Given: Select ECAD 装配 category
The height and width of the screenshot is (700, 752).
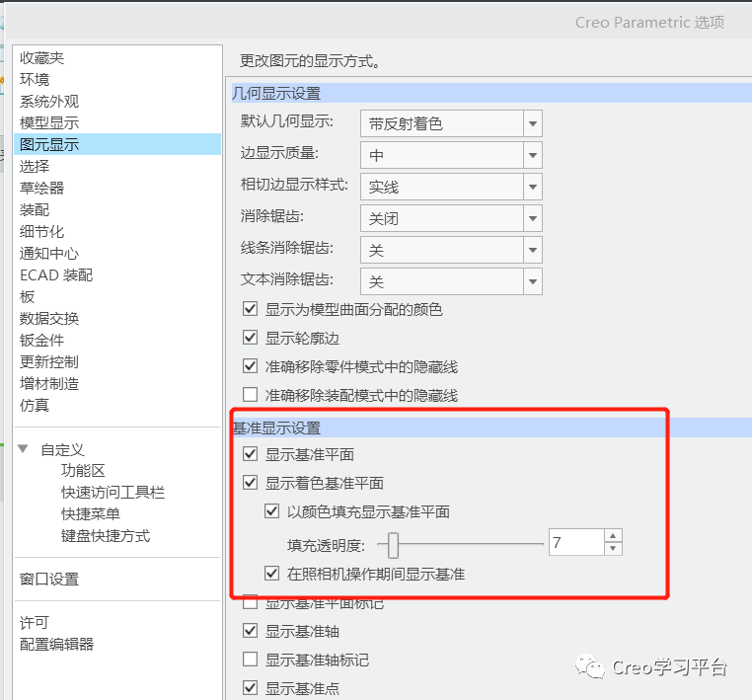Looking at the screenshot, I should tap(56, 274).
